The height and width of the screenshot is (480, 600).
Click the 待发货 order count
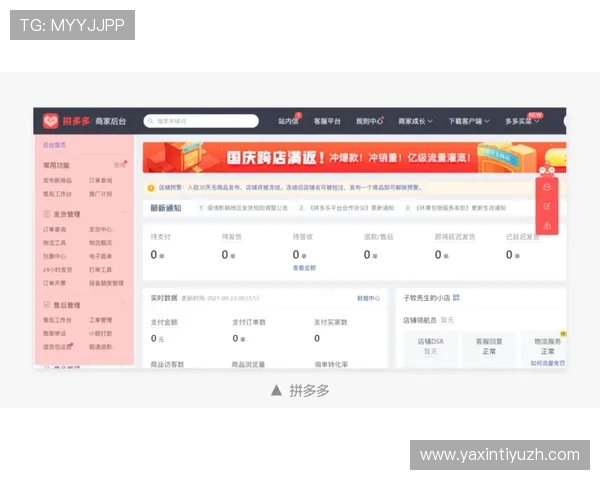tap(228, 255)
